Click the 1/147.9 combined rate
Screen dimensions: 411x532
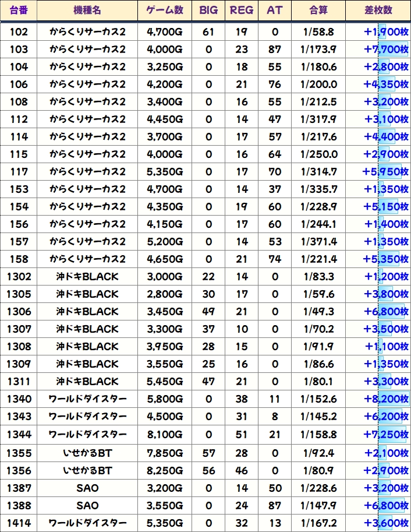(318, 506)
